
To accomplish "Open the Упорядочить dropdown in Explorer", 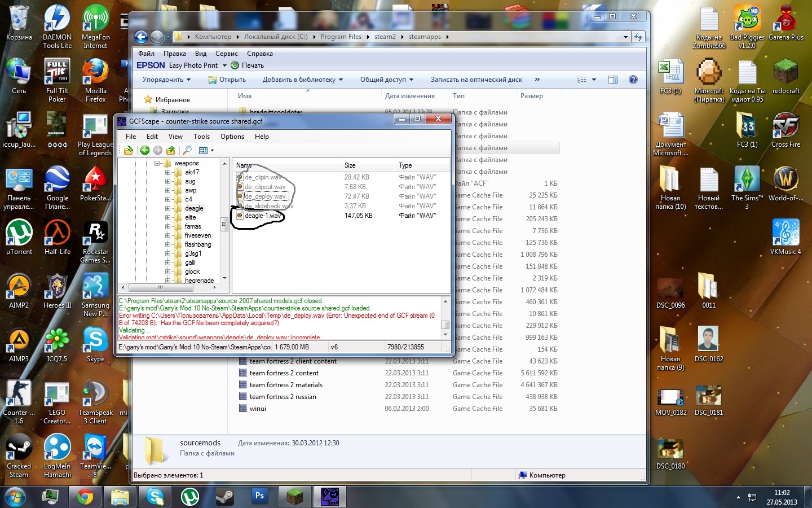I will [x=166, y=80].
